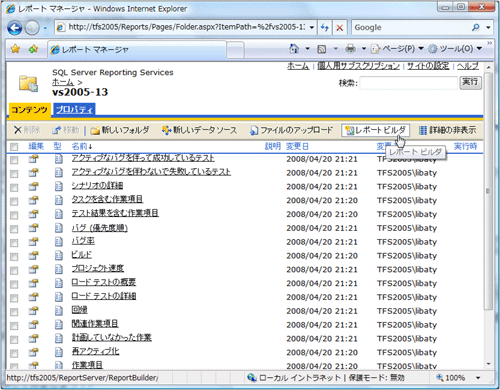Click the 実行 search button
Image resolution: width=500 pixels, height=390 pixels.
click(x=470, y=82)
